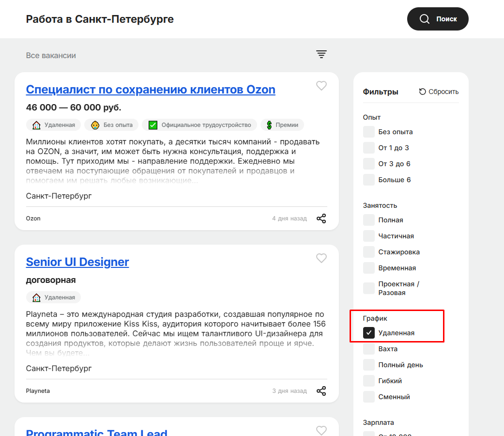Check the Сменный schedule filter

click(x=368, y=397)
